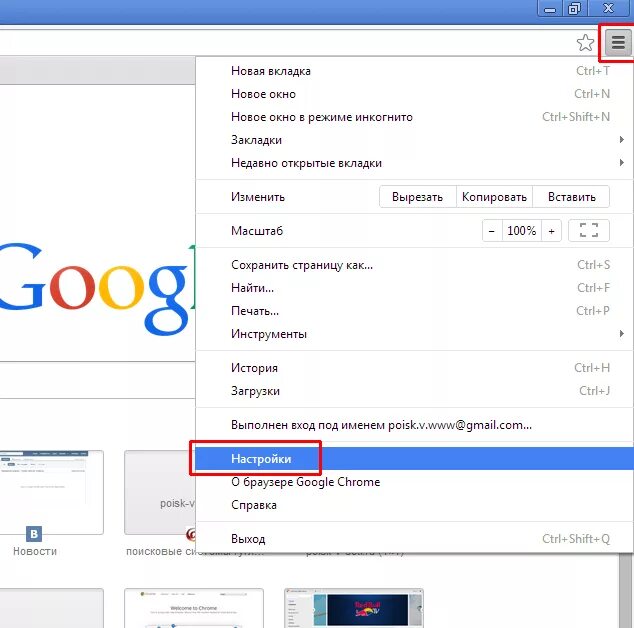Image resolution: width=634 pixels, height=628 pixels.
Task: Click the Вырезать button
Action: click(x=418, y=197)
